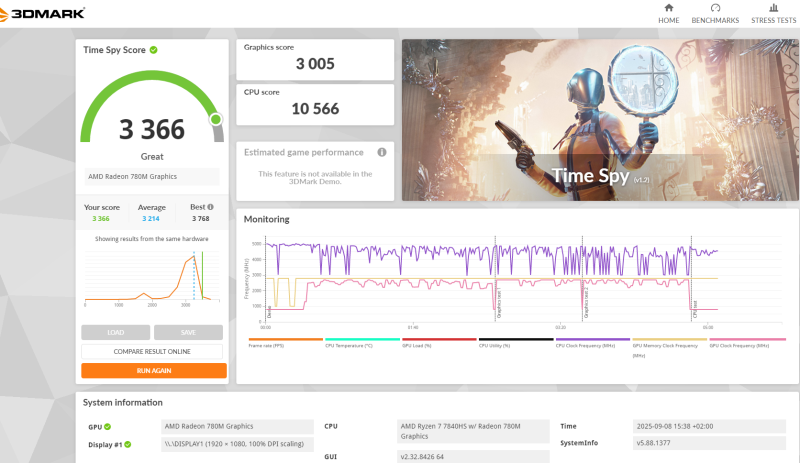Click the 3DMark logo
This screenshot has height=463, width=800.
(42, 14)
